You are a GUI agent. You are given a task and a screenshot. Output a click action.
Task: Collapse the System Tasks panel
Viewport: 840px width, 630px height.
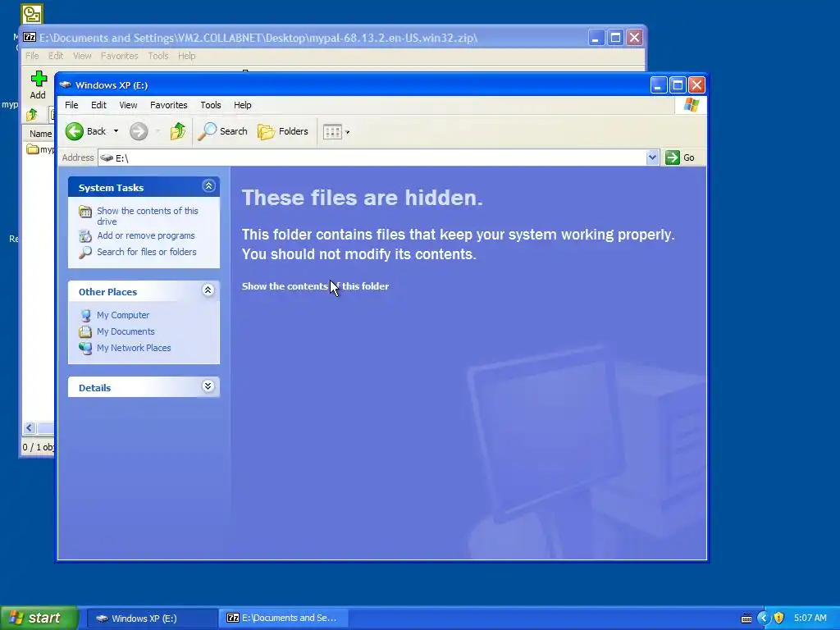tap(209, 186)
